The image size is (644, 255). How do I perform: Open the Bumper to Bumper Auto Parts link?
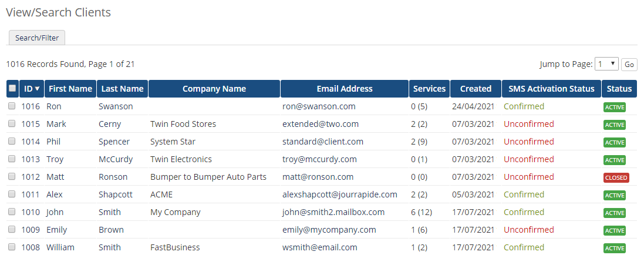(x=208, y=177)
